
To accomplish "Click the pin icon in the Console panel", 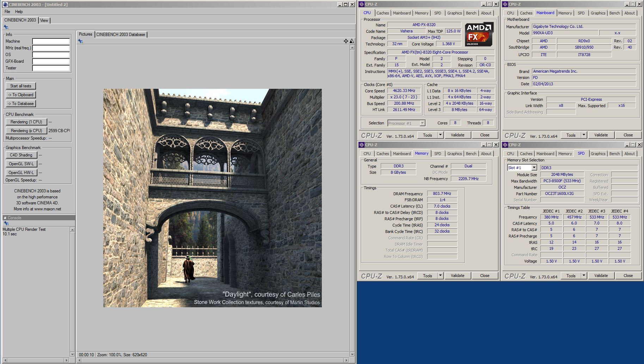I will click(6, 223).
